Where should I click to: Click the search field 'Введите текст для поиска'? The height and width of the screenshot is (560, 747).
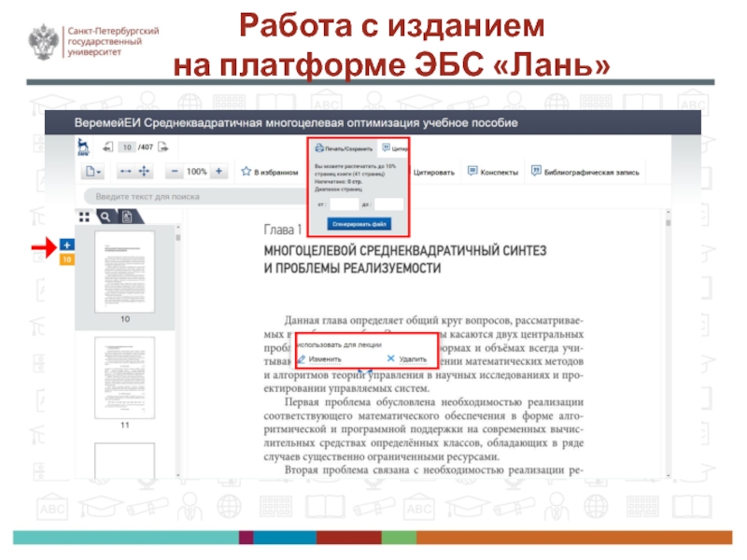[x=195, y=196]
